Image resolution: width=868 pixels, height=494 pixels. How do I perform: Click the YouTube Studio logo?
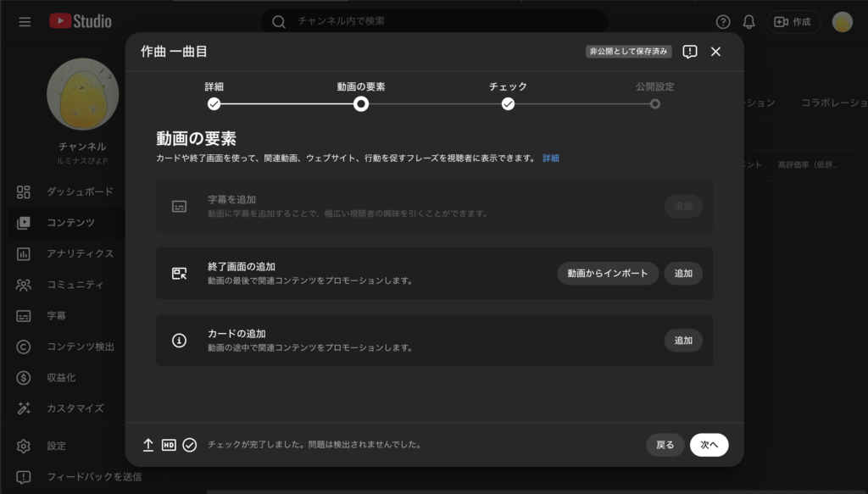pyautogui.click(x=81, y=21)
